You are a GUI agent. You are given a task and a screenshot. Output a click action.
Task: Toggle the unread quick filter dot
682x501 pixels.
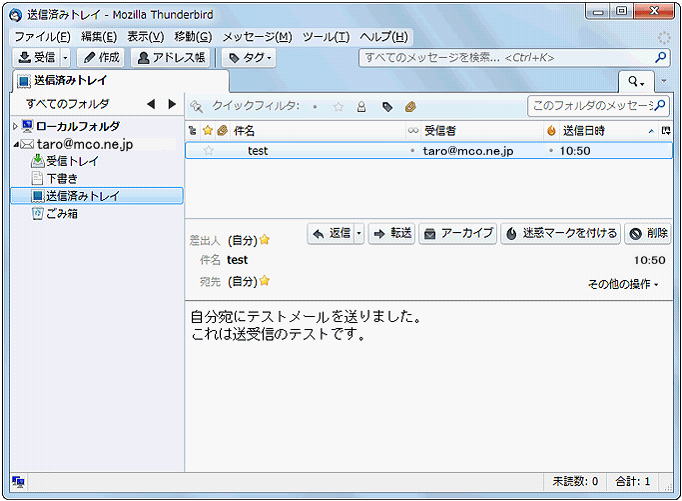(315, 107)
